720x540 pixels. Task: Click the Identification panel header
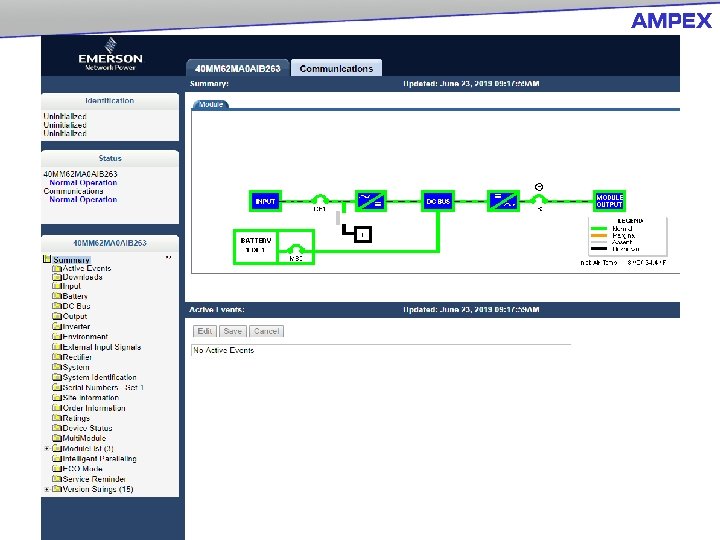[110, 101]
